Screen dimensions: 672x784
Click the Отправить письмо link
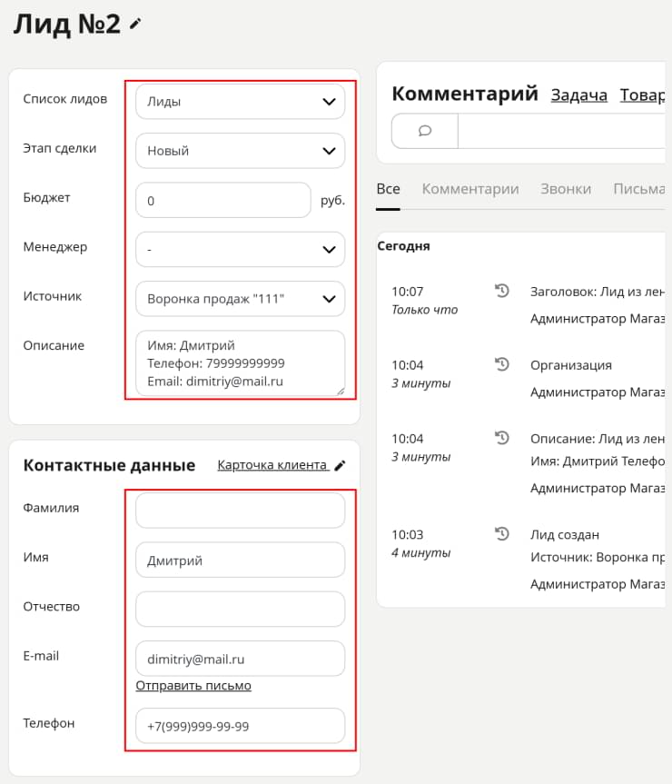(193, 686)
